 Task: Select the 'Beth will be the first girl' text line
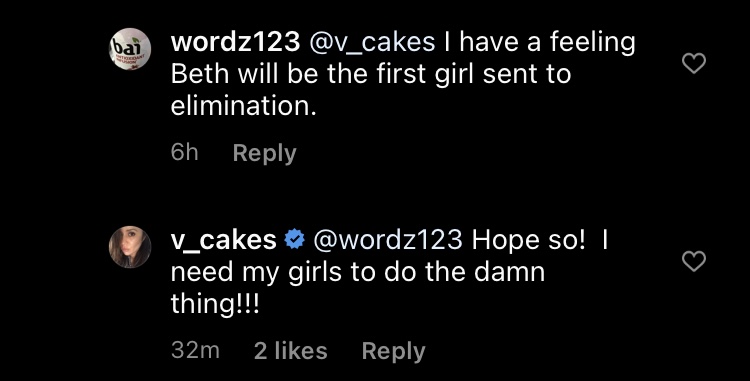371,75
